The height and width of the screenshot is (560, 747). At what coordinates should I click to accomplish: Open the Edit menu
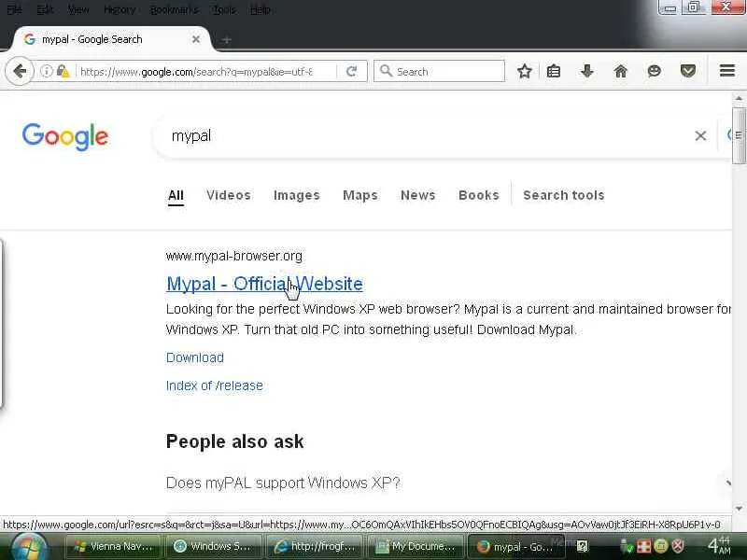[x=45, y=9]
